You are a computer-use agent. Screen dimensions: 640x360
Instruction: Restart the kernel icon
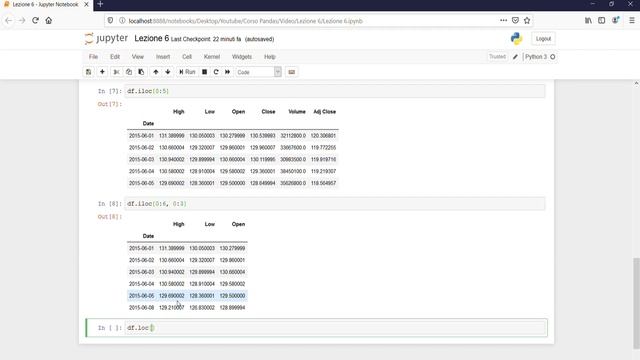(x=216, y=72)
